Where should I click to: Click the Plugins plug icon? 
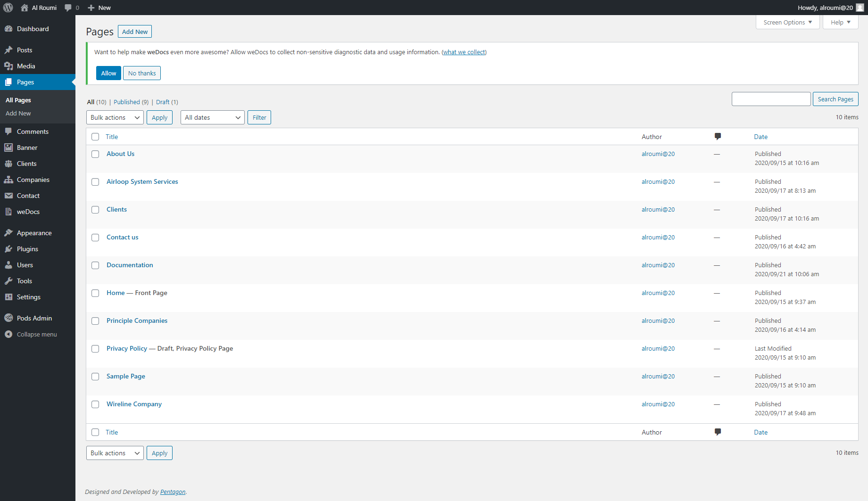(8, 249)
